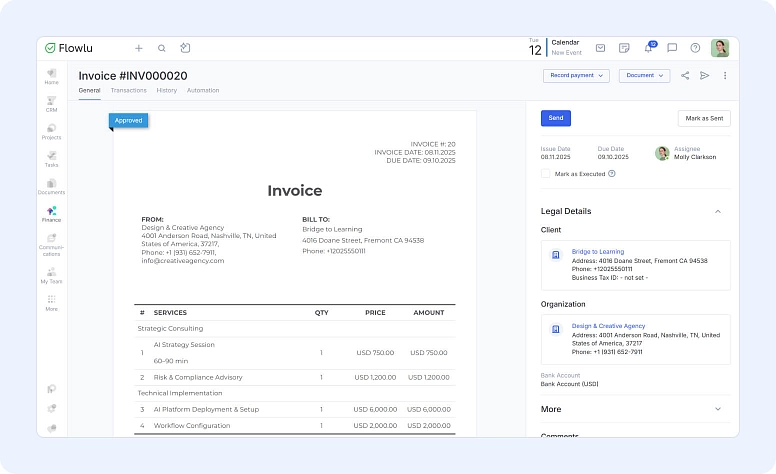The width and height of the screenshot is (776, 474).
Task: Click the Due Date value 09.10.2025
Action: coord(613,157)
